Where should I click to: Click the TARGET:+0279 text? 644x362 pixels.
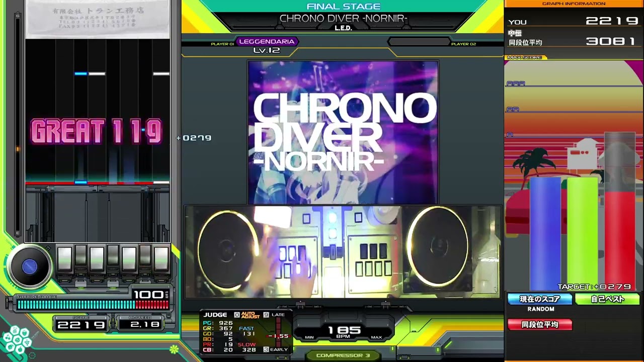[x=594, y=287]
